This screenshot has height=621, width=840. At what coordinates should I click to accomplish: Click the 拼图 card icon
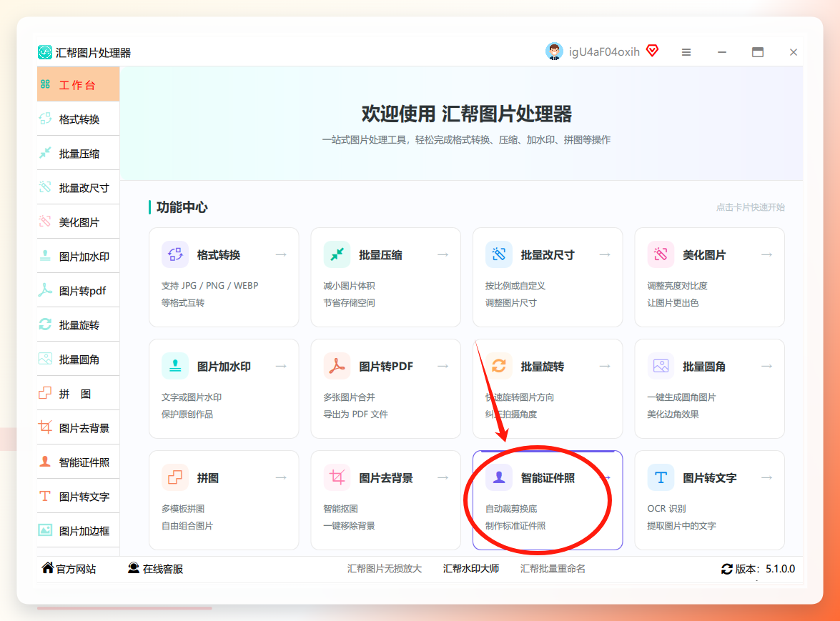175,477
